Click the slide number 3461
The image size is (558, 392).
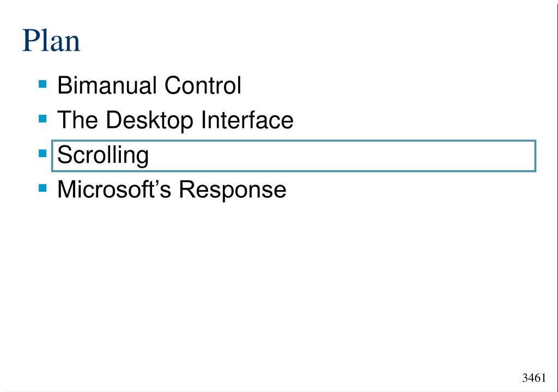click(533, 378)
